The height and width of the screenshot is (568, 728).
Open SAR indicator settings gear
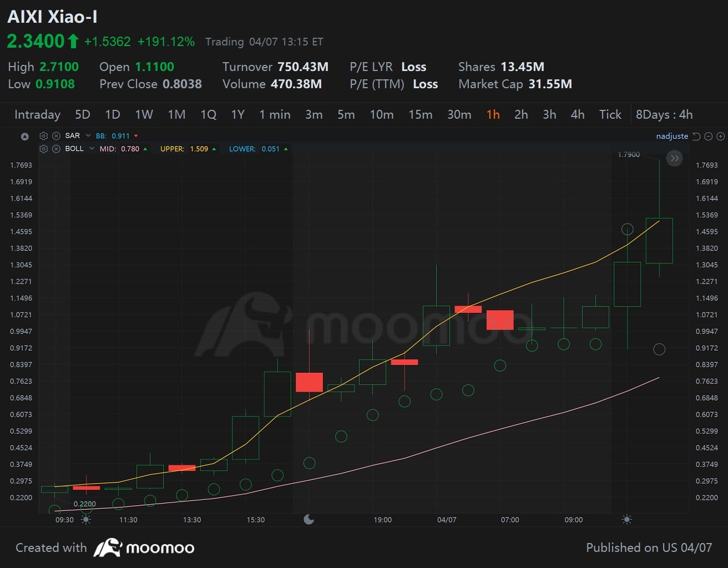pyautogui.click(x=44, y=136)
